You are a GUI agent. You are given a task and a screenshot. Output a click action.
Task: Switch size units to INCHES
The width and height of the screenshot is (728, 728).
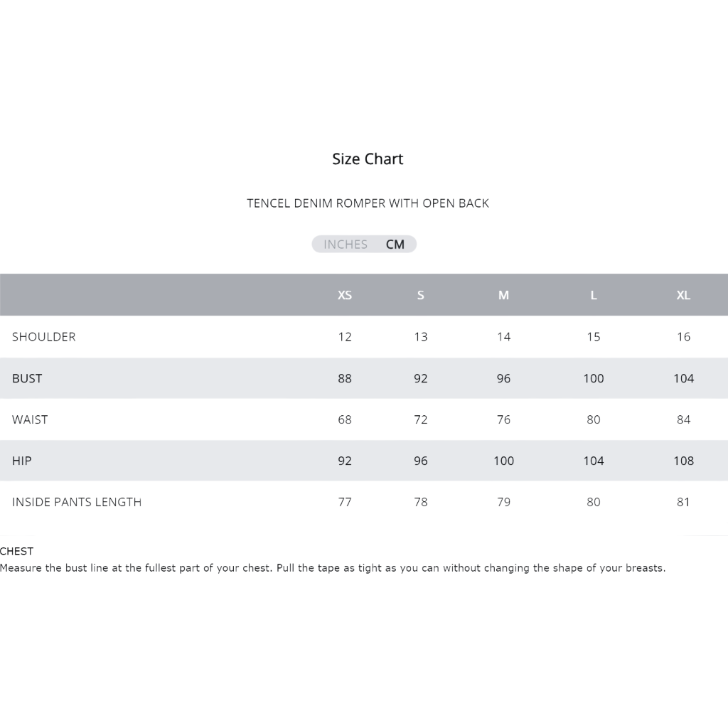346,245
